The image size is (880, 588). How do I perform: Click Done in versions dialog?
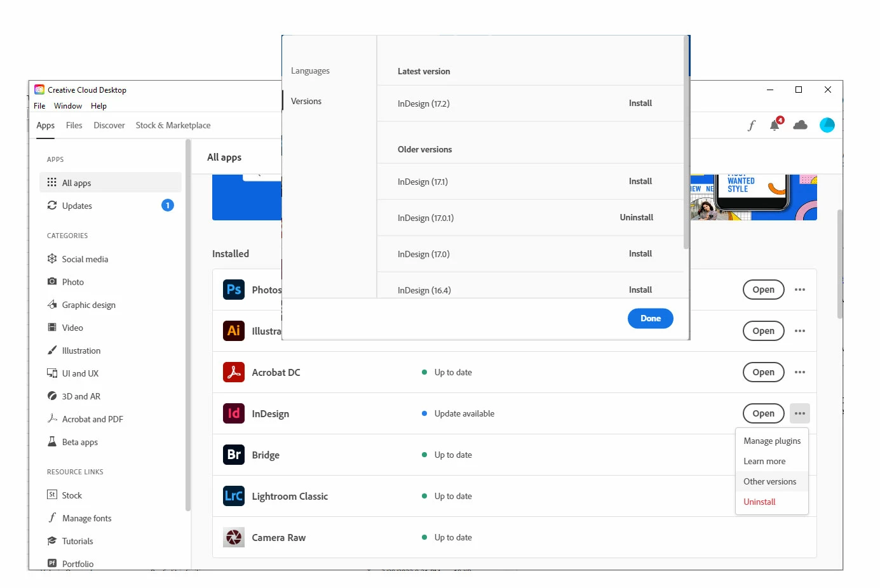651,318
